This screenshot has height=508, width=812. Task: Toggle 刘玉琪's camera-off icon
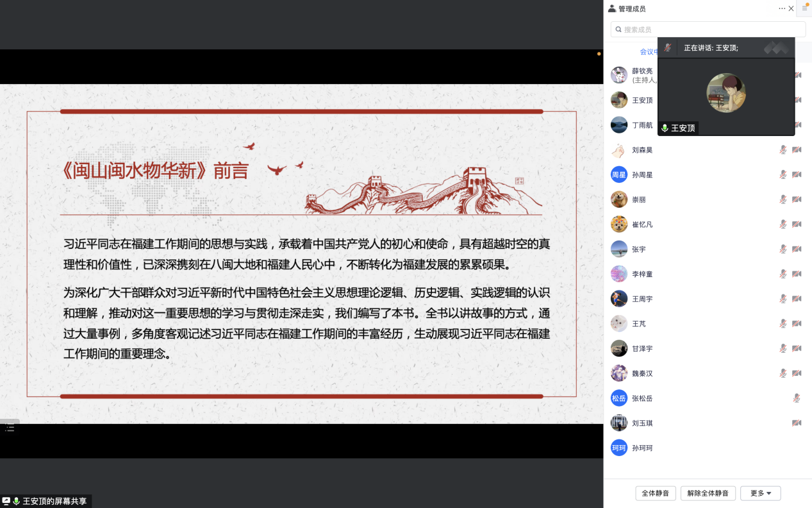pos(797,423)
